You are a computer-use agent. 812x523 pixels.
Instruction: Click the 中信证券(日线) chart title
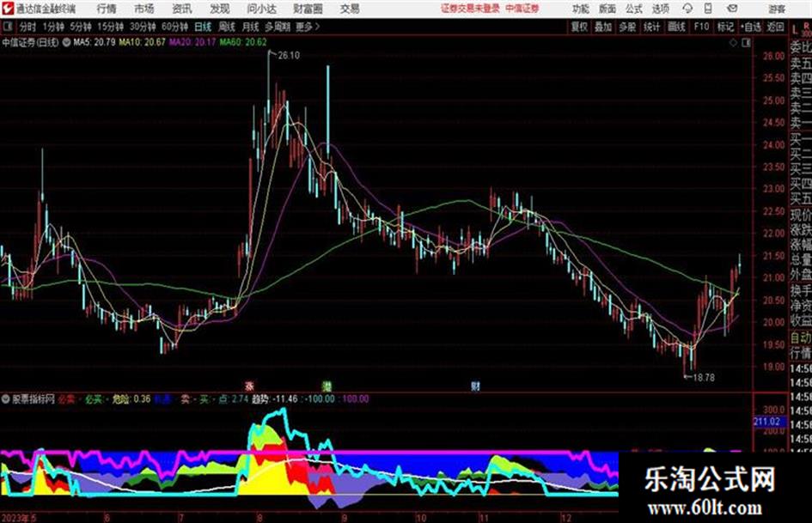(x=30, y=42)
